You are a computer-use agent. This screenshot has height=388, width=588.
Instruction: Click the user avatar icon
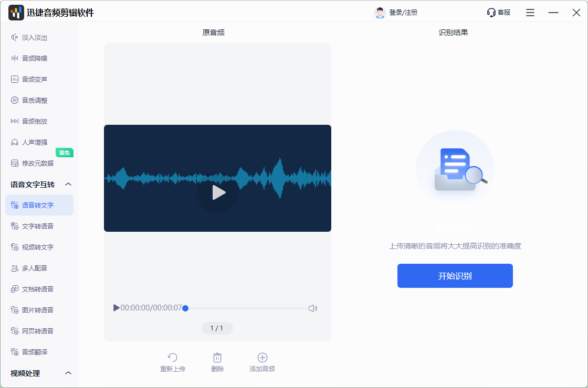(380, 13)
